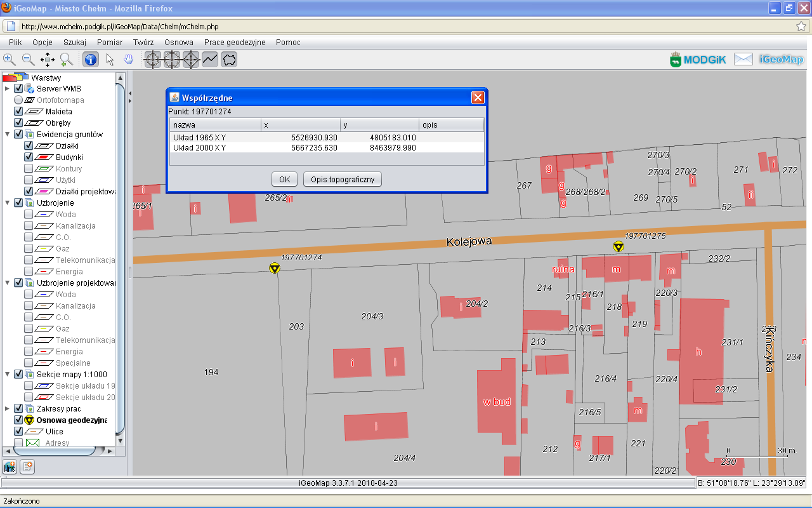Collapse the Sekcje mapy 1:1000 group
This screenshot has width=812, height=508.
[7, 375]
